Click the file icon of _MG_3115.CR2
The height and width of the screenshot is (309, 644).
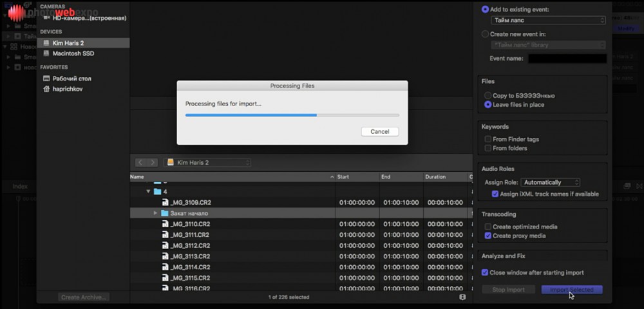(x=165, y=278)
